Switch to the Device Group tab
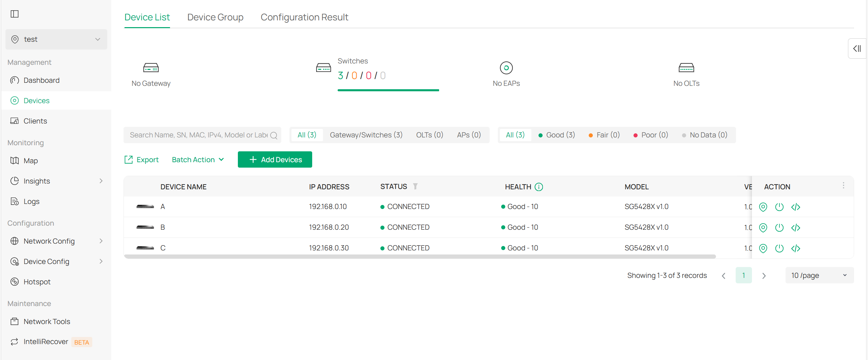The width and height of the screenshot is (868, 360). (x=215, y=17)
